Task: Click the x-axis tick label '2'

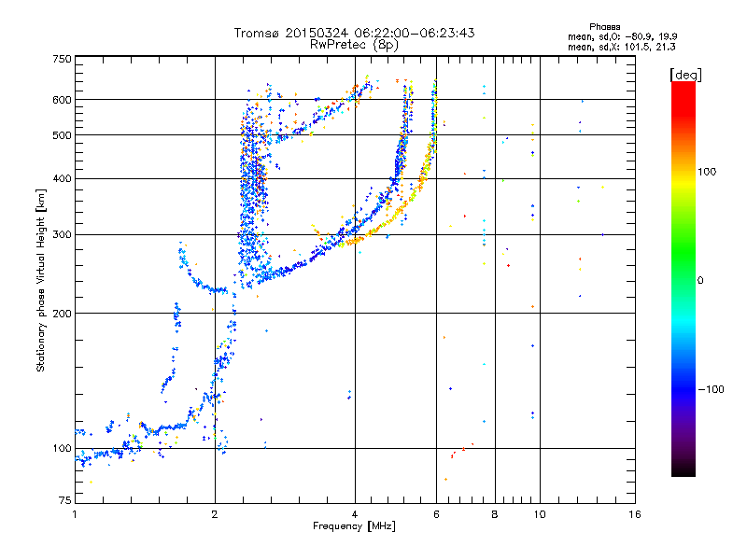Action: click(x=215, y=514)
